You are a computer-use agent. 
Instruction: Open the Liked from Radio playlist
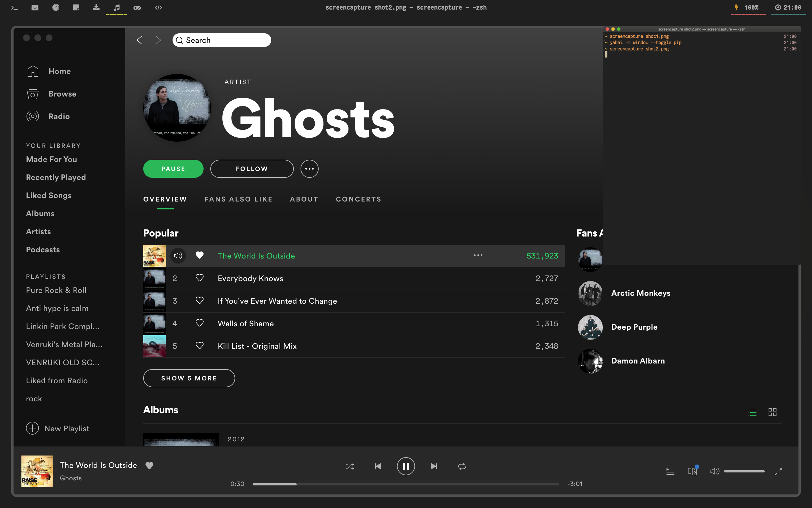tap(57, 381)
